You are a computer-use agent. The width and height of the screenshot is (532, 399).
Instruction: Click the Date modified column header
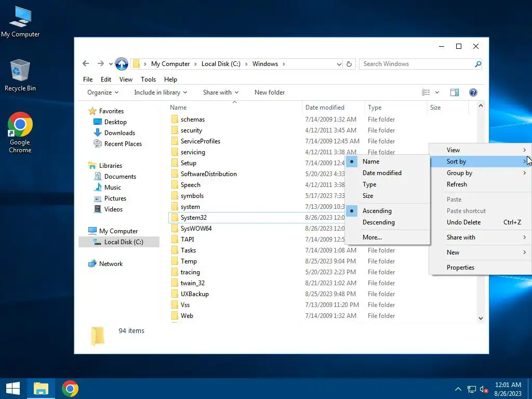coord(333,108)
